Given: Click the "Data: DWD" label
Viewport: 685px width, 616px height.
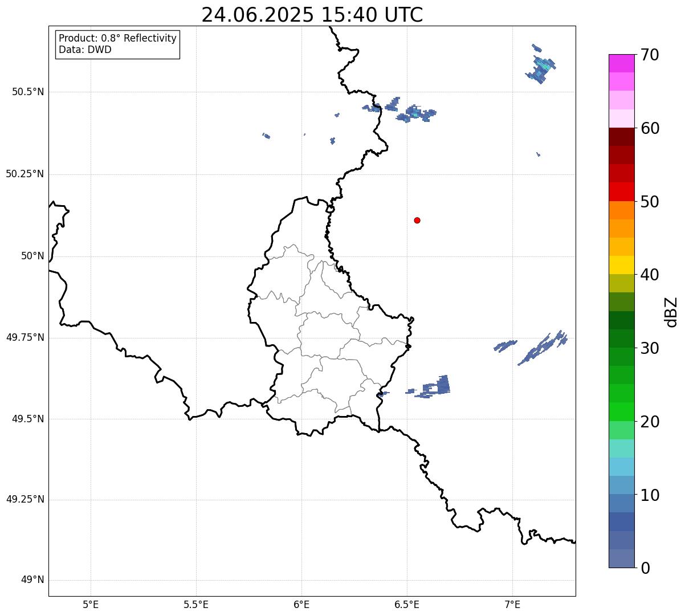Looking at the screenshot, I should pos(85,50).
